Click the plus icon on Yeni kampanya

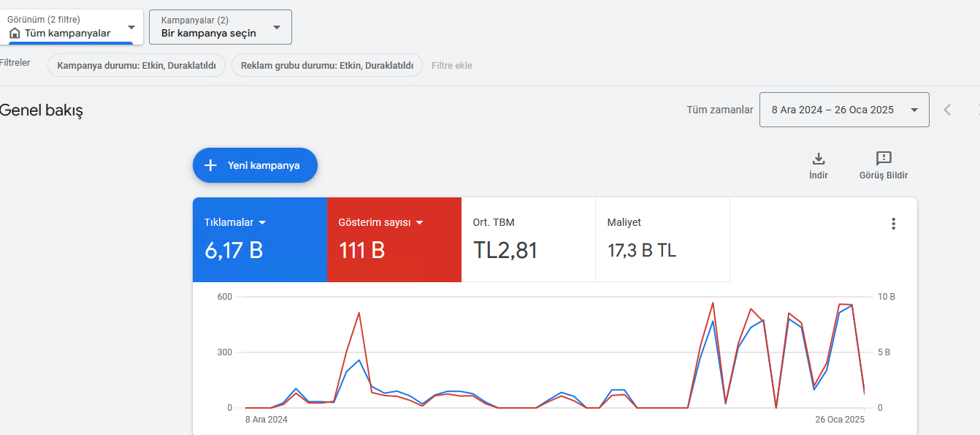tap(210, 165)
